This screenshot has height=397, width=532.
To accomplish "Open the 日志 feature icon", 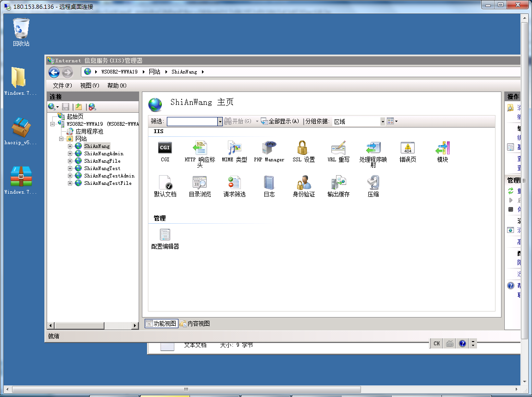I will click(x=269, y=186).
